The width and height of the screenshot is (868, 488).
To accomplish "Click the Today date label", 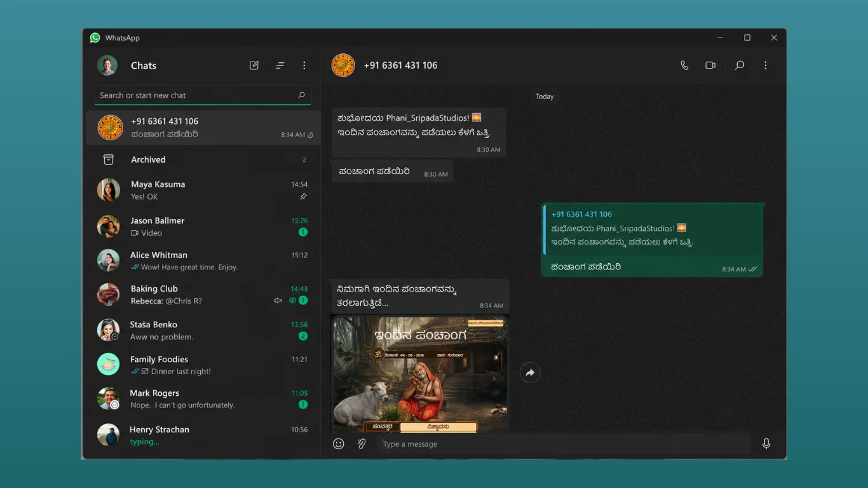I will 545,97.
